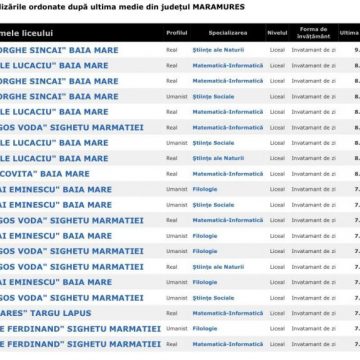
Task: Open Științe Sociale link in Eminescu row
Action: 213,205
